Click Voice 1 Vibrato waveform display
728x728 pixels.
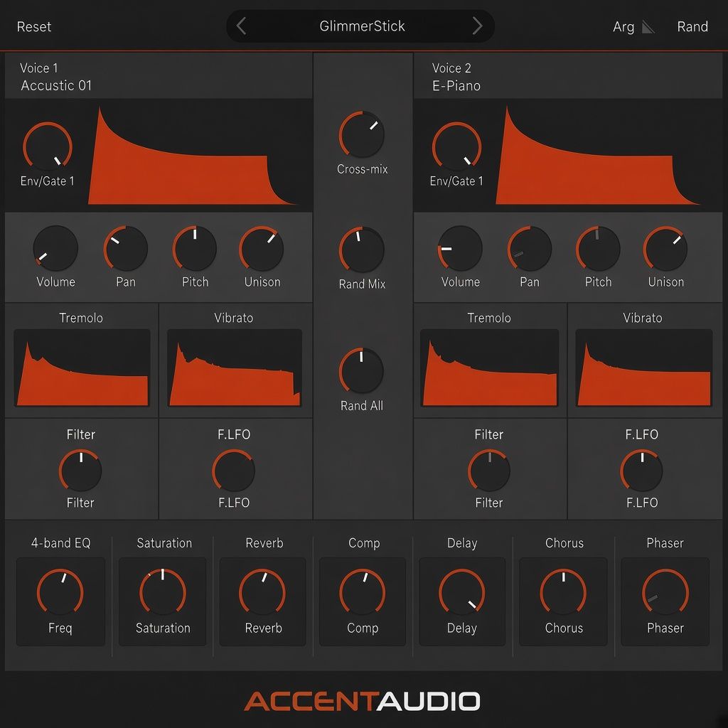coord(235,368)
